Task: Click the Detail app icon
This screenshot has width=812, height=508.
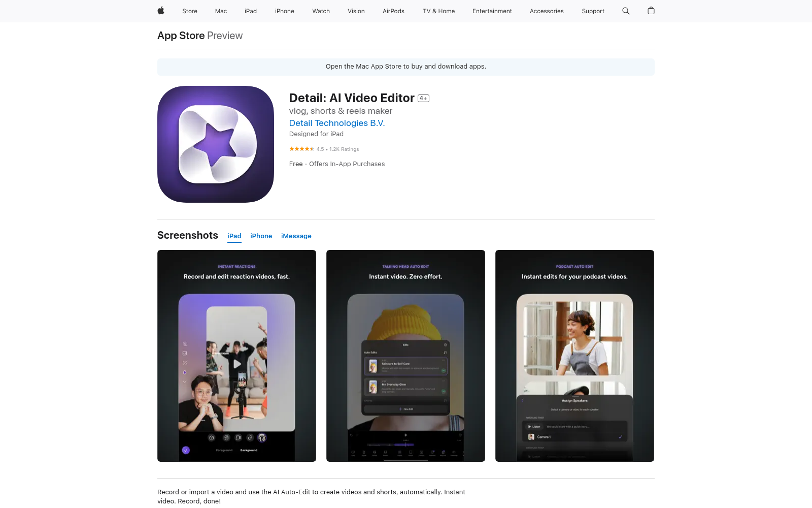Action: click(x=216, y=144)
